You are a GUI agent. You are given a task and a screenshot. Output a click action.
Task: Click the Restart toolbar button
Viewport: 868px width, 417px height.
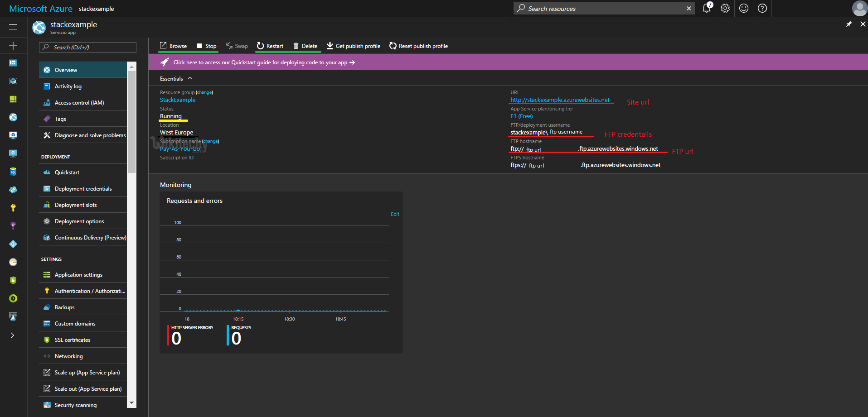click(270, 46)
